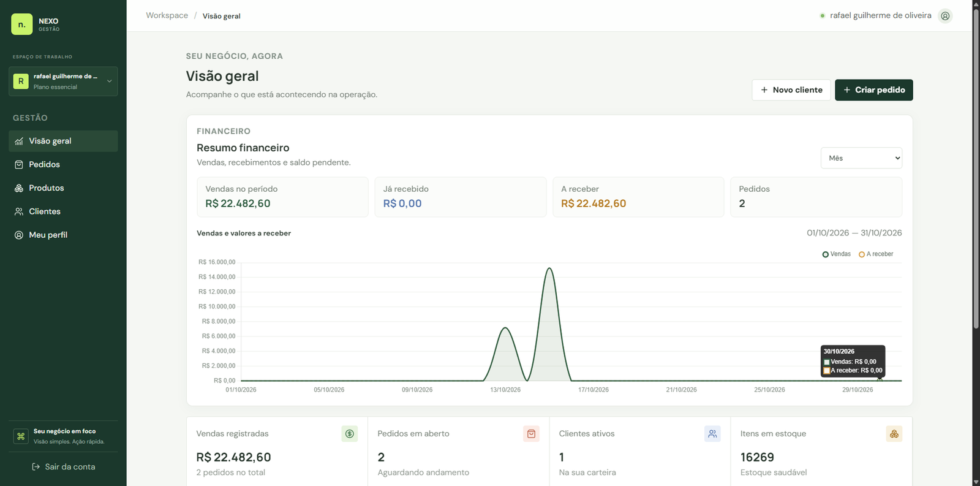Image resolution: width=980 pixels, height=486 pixels.
Task: Click the dollar icon on Vendas registradas card
Action: [350, 434]
